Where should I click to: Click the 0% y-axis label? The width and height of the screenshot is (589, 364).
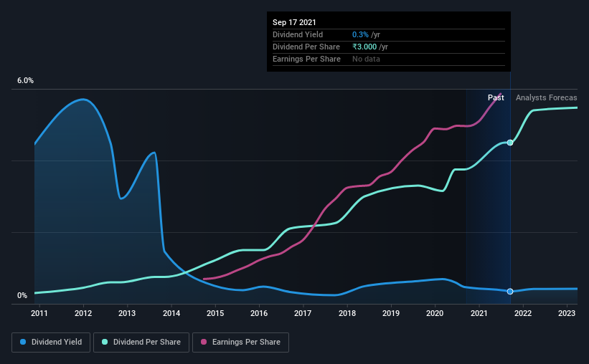22,296
